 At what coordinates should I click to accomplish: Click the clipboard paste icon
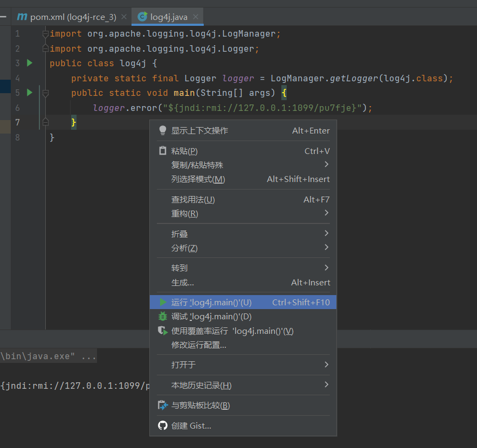pos(163,150)
